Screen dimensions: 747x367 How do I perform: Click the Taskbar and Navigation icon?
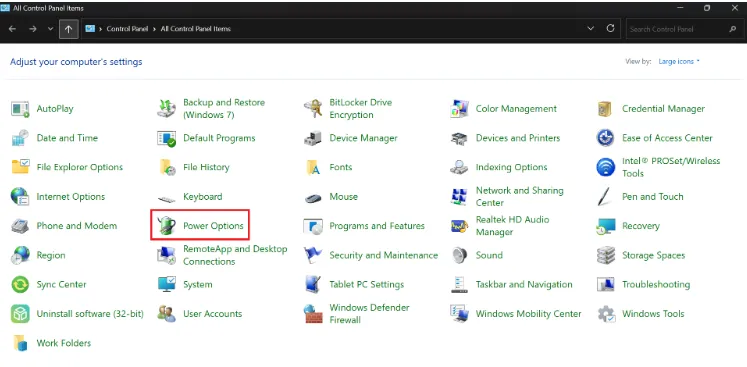coord(459,285)
